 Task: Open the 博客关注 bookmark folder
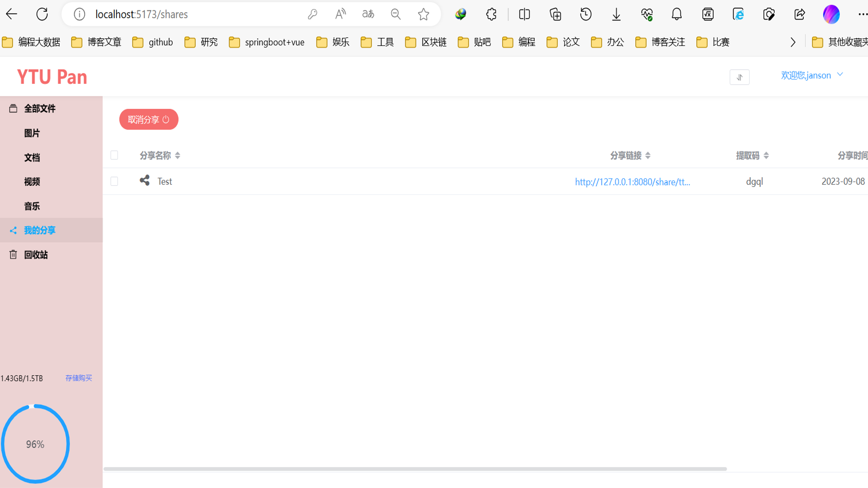tap(660, 42)
